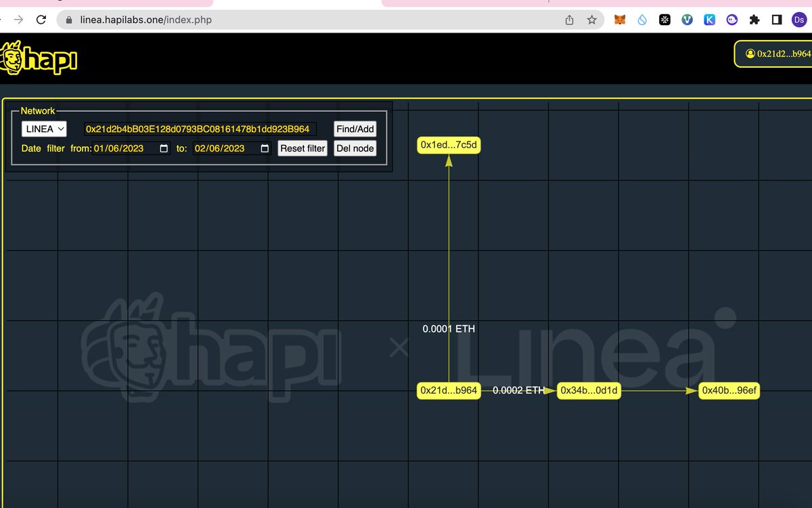Open the Ds profile avatar
Viewport: 812px width, 508px height.
(799, 20)
